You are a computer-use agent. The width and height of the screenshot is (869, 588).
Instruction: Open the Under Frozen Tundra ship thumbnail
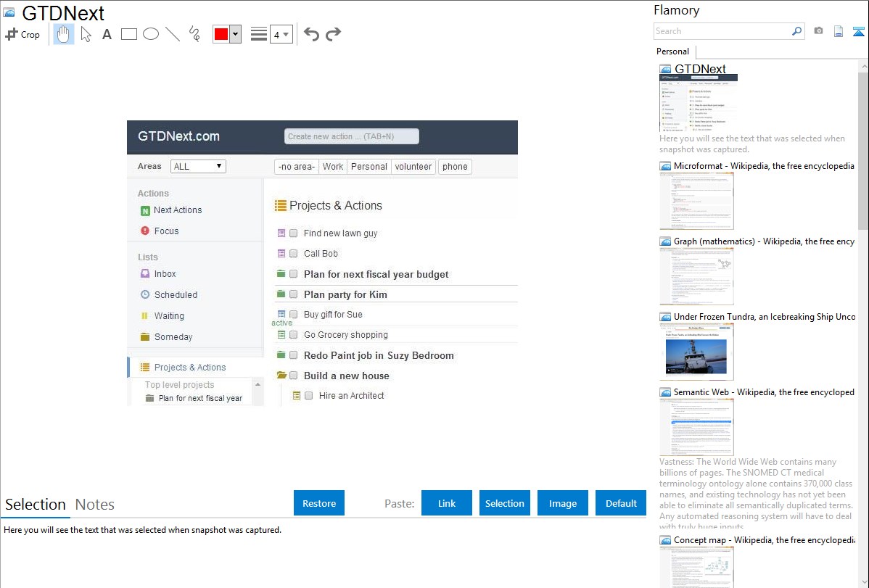(696, 352)
